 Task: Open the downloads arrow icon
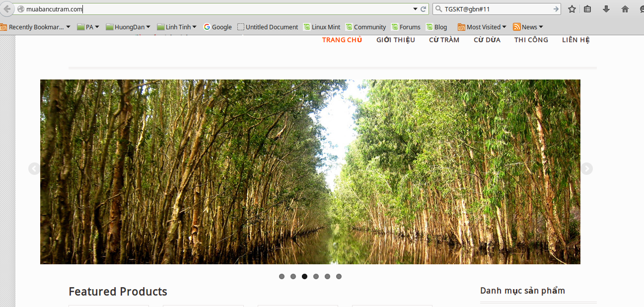606,9
